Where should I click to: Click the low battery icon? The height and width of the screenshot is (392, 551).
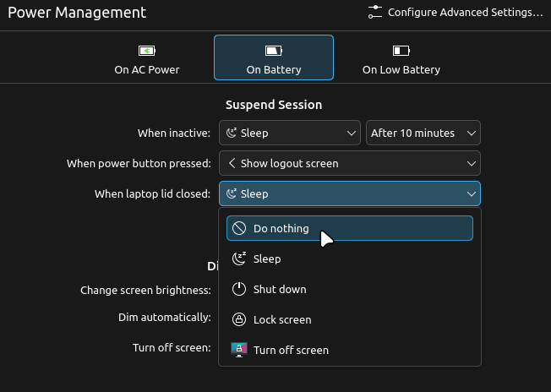click(401, 51)
